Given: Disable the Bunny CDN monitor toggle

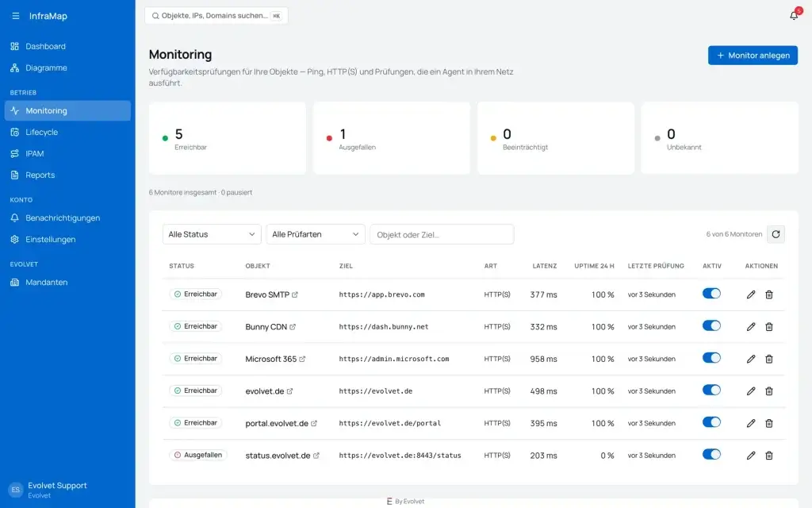Looking at the screenshot, I should [x=711, y=325].
